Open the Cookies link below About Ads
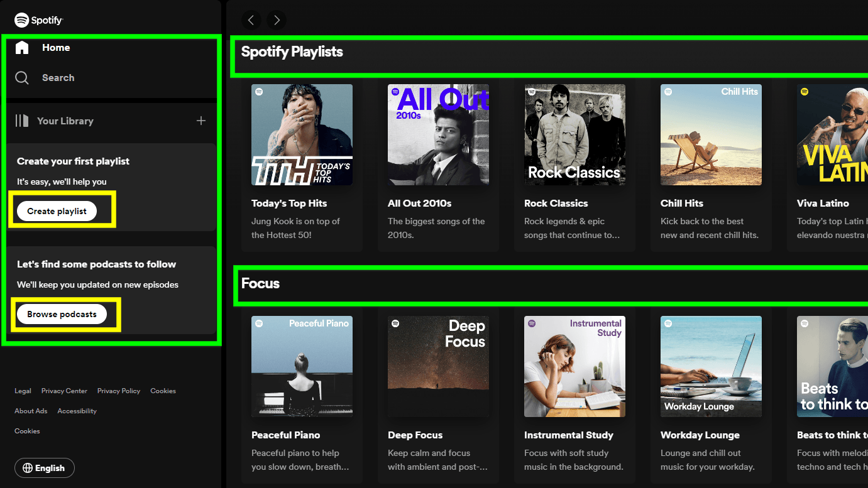Screen dimensions: 868x488 point(27,431)
